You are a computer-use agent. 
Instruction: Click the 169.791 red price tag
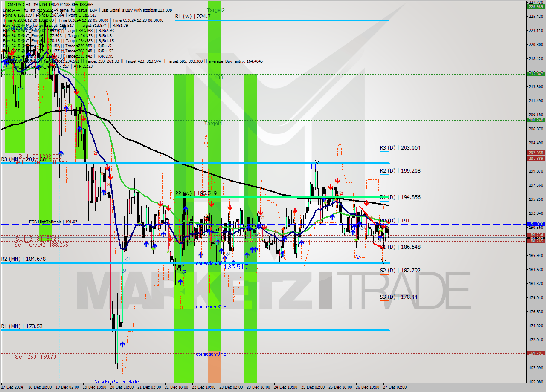(x=536, y=353)
